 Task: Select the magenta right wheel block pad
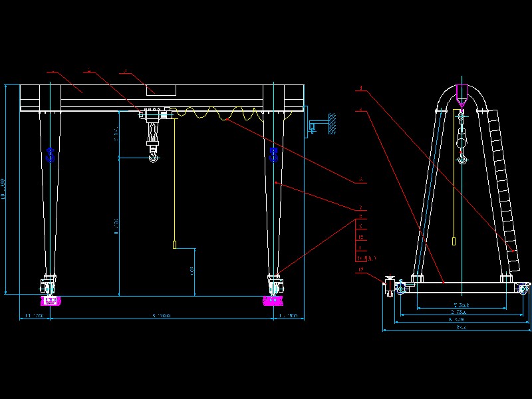pyautogui.click(x=273, y=299)
